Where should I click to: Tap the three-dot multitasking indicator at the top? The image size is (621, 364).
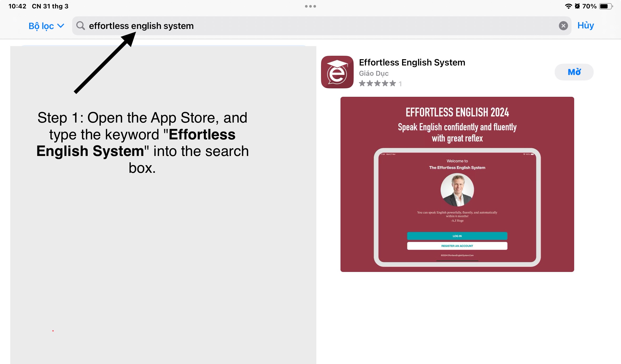pyautogui.click(x=310, y=6)
